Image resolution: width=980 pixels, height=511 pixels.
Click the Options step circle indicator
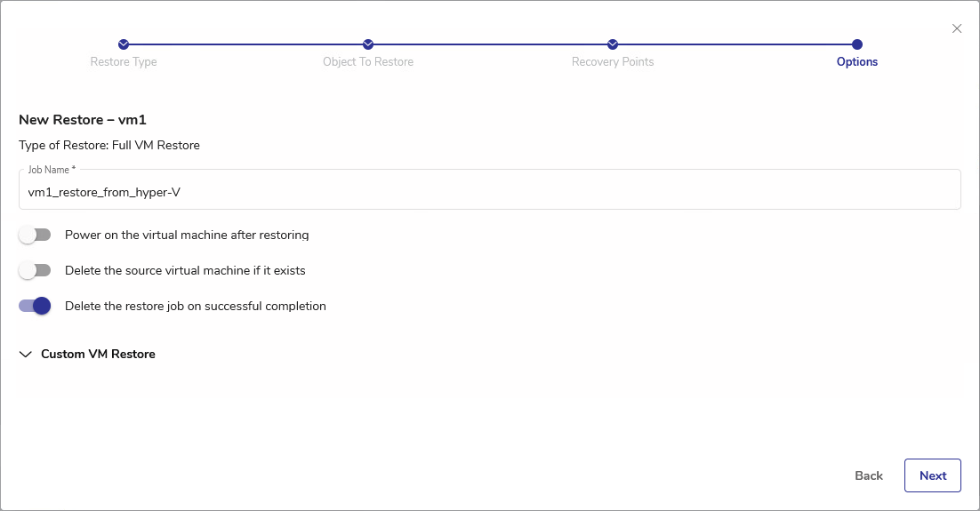pyautogui.click(x=857, y=44)
